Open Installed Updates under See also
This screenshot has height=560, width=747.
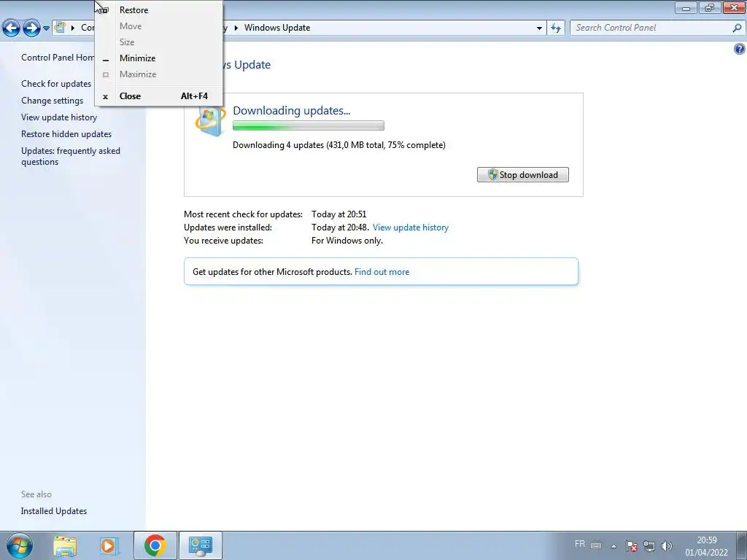[x=54, y=511]
